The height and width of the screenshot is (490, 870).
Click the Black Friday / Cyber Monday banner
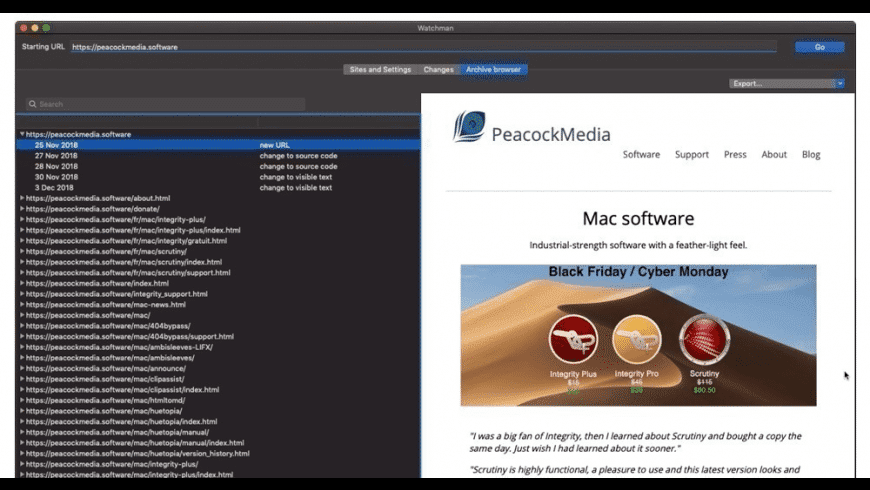[x=638, y=335]
